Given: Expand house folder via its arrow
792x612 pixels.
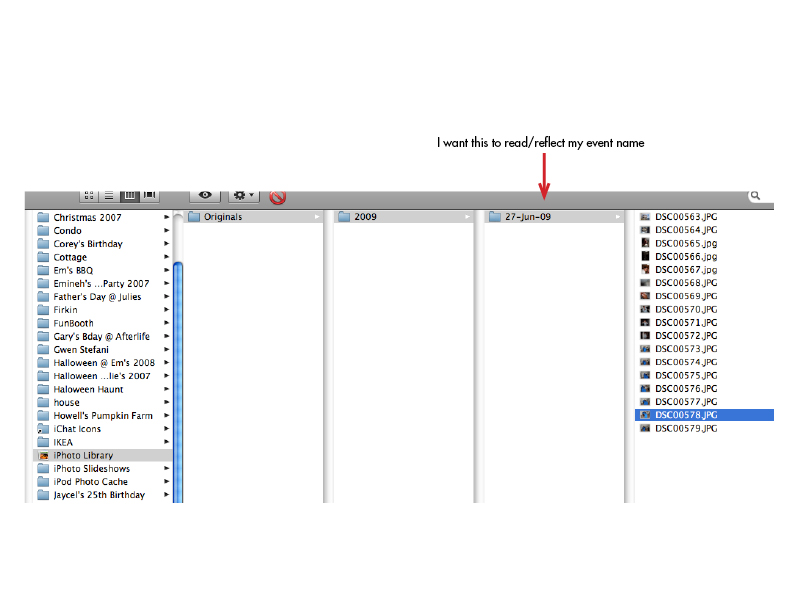Looking at the screenshot, I should 166,402.
